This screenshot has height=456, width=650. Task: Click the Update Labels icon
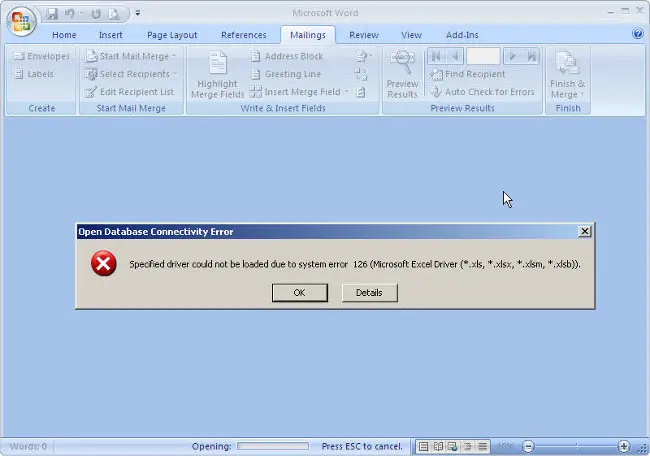tap(361, 92)
